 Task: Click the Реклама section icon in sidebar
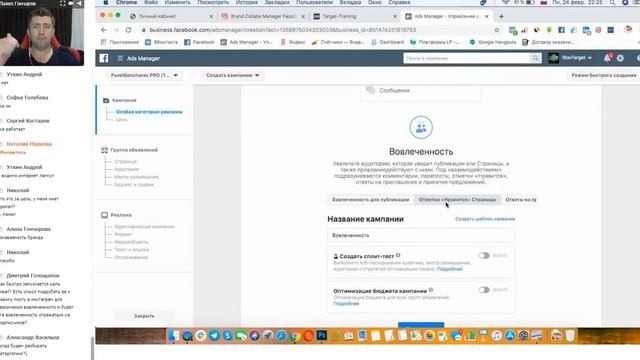coord(104,215)
